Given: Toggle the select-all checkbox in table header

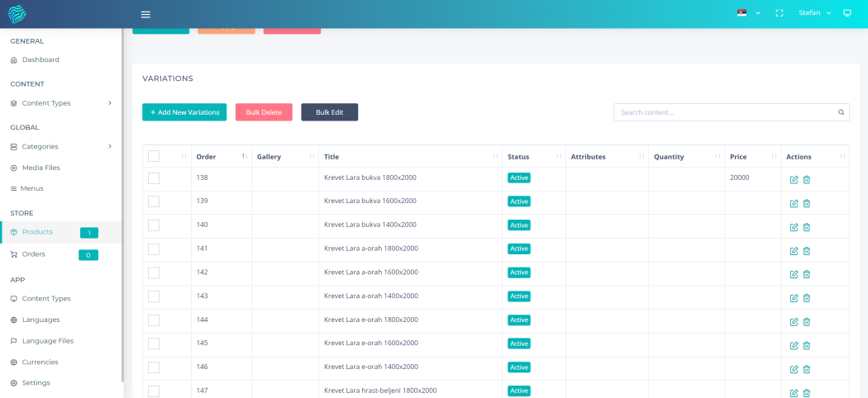Looking at the screenshot, I should 154,156.
